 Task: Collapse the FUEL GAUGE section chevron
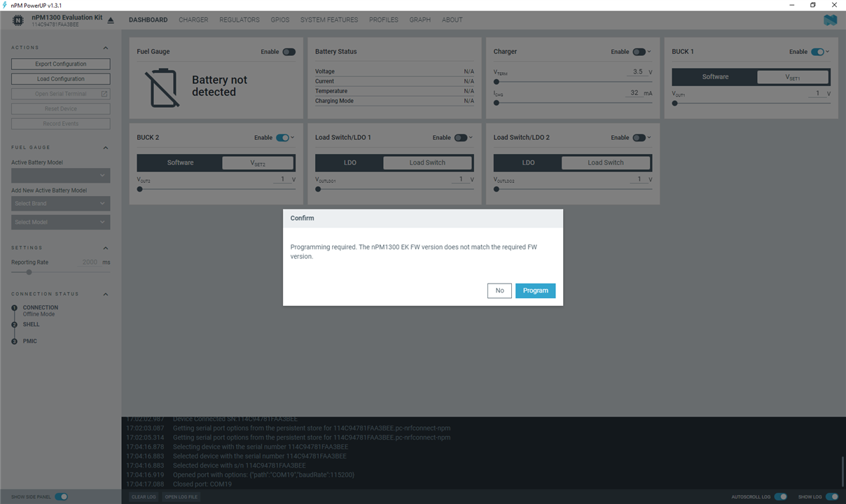106,148
